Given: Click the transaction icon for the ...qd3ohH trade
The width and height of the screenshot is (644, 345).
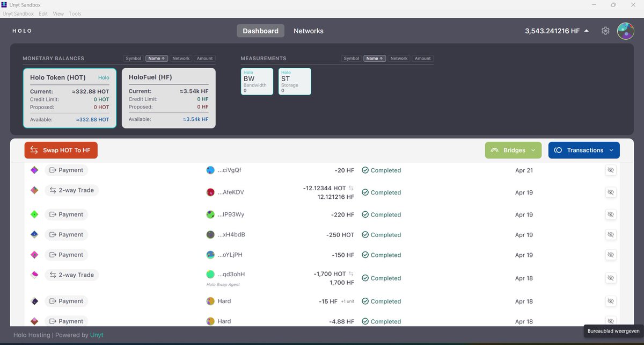Looking at the screenshot, I should coord(34,275).
